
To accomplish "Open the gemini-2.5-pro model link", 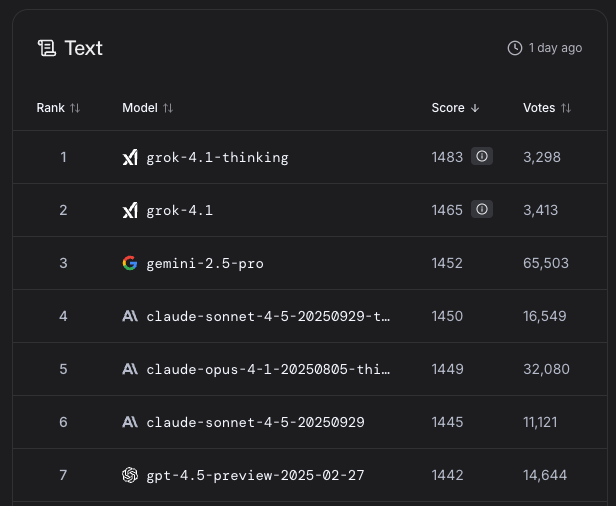I will coord(205,263).
